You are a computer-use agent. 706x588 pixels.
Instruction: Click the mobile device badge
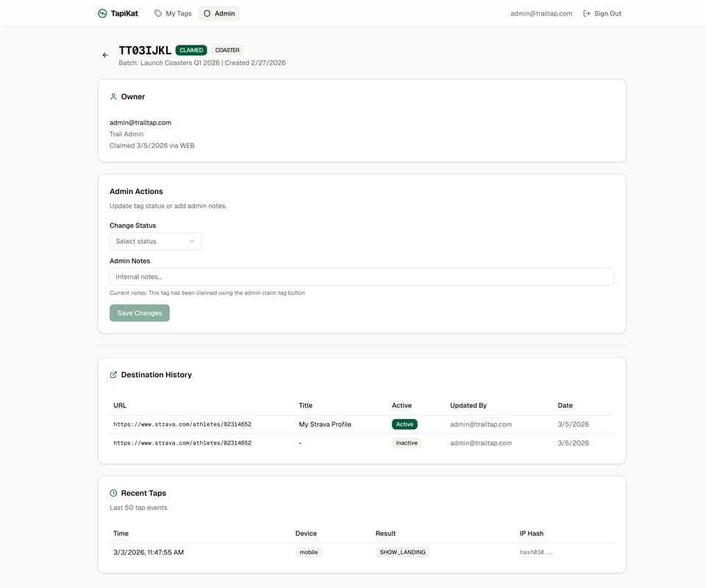pos(309,553)
